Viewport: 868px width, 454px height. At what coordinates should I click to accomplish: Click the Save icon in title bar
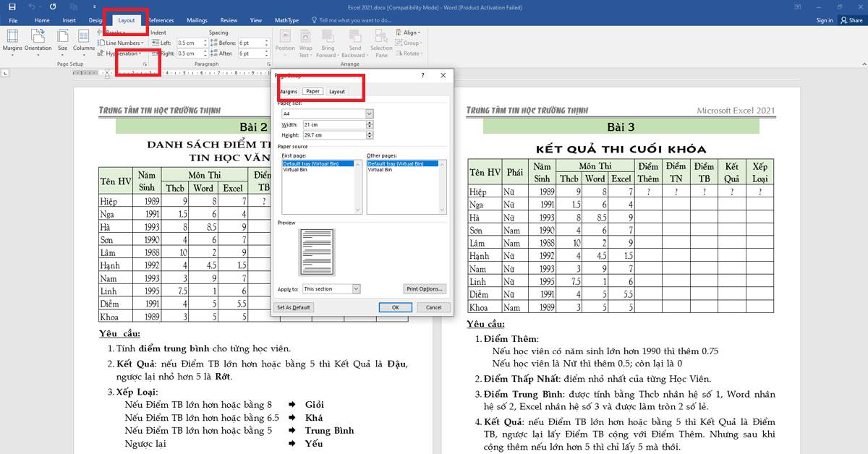tap(12, 7)
